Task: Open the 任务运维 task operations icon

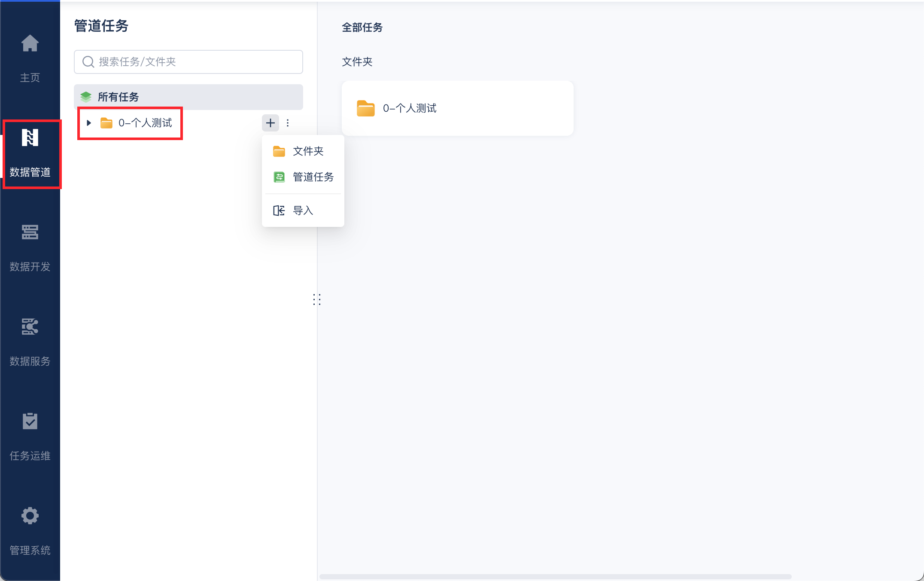Action: click(30, 422)
